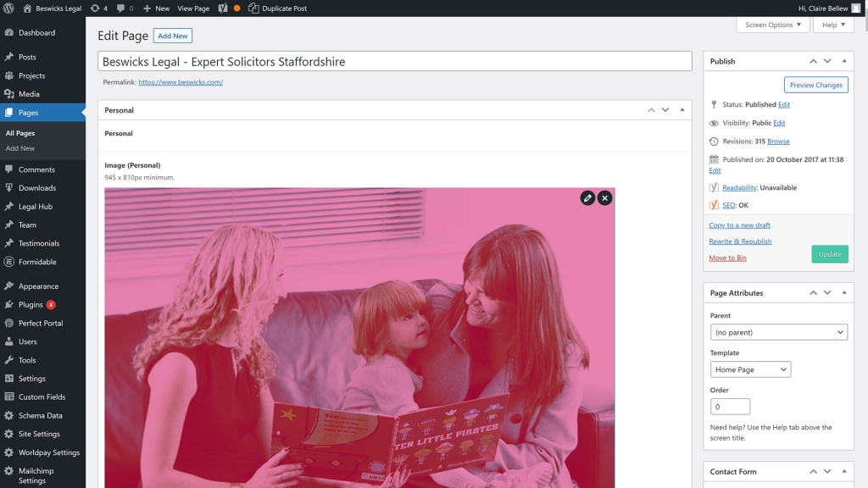The height and width of the screenshot is (488, 868).
Task: Open the Template dropdown showing Home Page
Action: [x=750, y=369]
